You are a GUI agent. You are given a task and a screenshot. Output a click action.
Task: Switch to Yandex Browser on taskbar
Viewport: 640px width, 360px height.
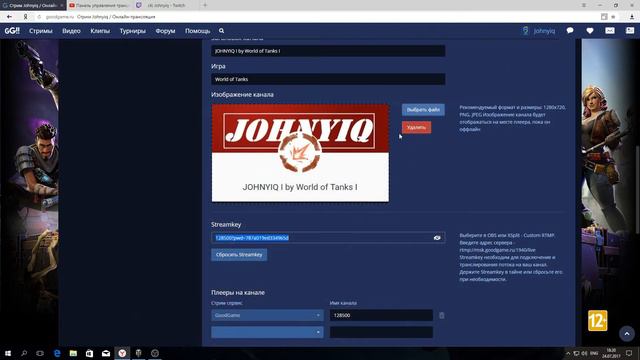click(122, 353)
